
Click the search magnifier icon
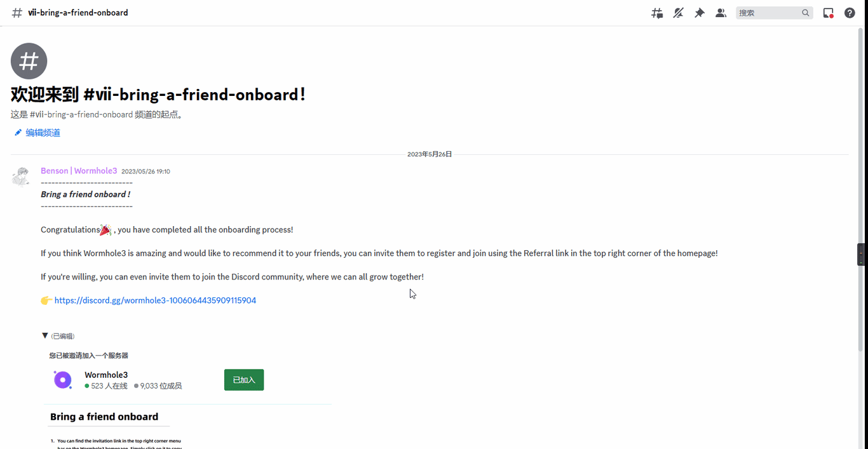pyautogui.click(x=806, y=13)
